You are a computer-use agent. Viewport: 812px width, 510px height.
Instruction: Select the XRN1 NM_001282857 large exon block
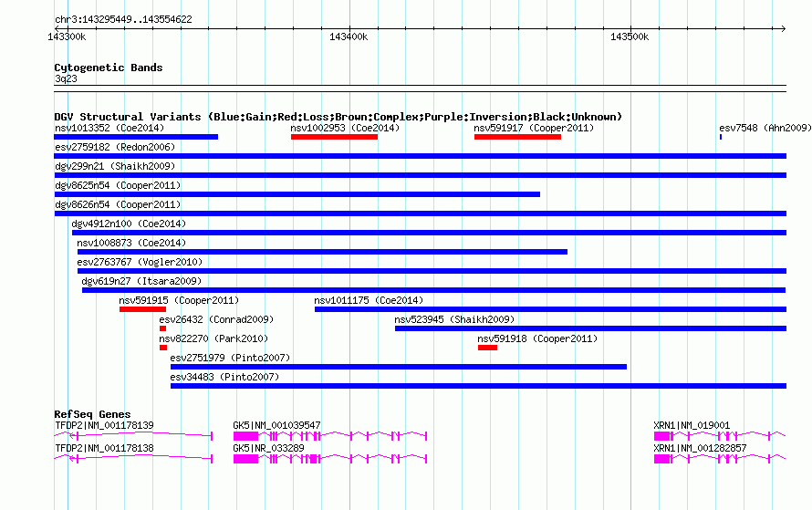click(661, 459)
